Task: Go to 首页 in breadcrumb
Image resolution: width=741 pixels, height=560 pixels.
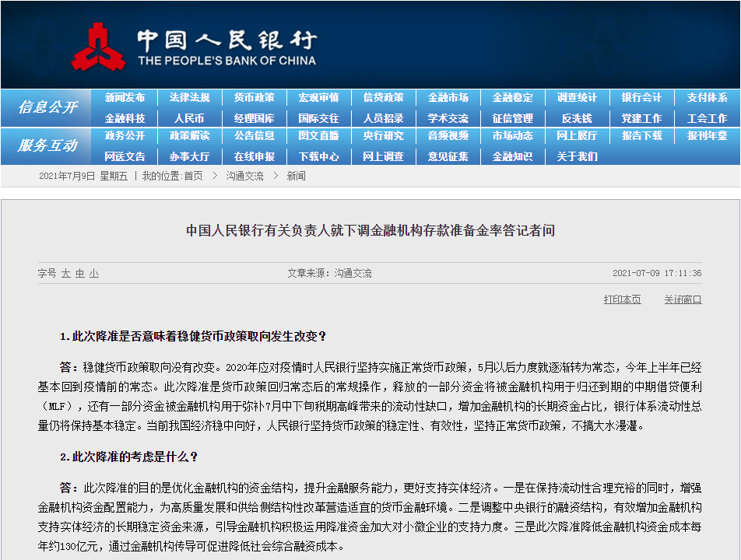Action: [x=193, y=176]
